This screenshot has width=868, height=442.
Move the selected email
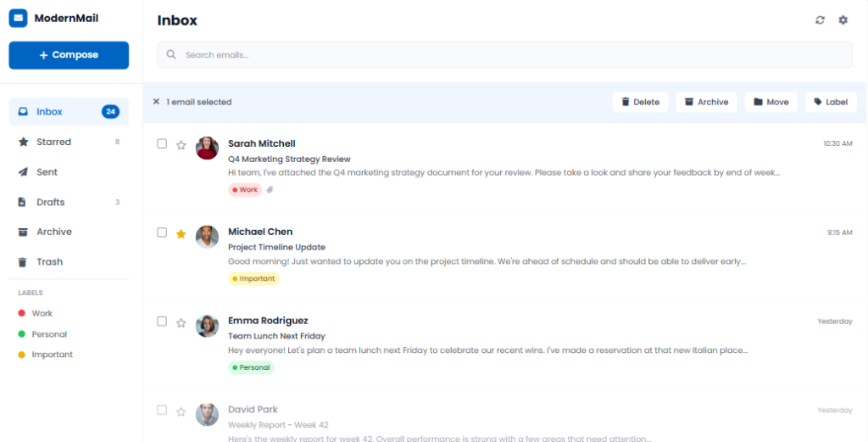click(771, 102)
